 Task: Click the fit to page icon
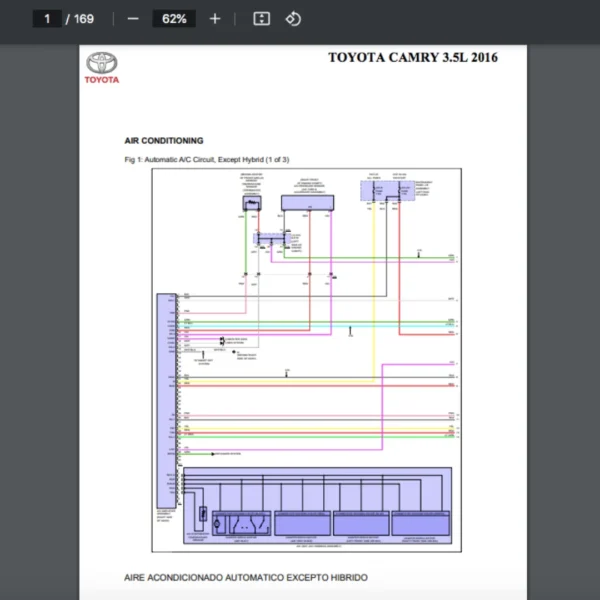[261, 19]
